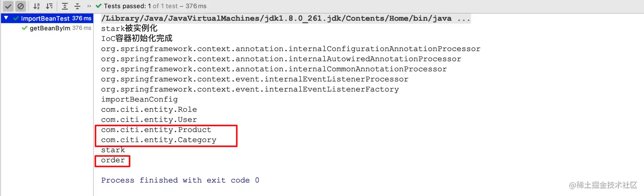Click green checkmark beside getBeanByIm
Image resolution: width=644 pixels, height=196 pixels.
click(x=24, y=28)
